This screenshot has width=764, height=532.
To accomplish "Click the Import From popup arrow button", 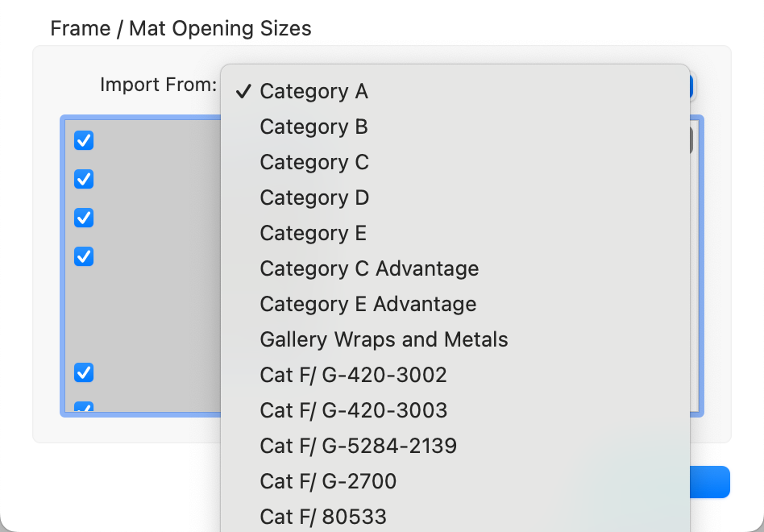I will (692, 85).
